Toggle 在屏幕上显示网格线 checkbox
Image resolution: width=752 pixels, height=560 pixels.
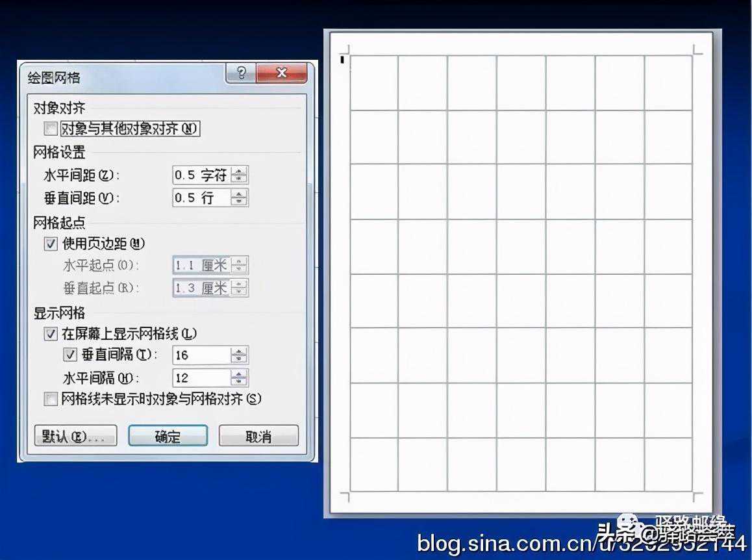pos(51,334)
